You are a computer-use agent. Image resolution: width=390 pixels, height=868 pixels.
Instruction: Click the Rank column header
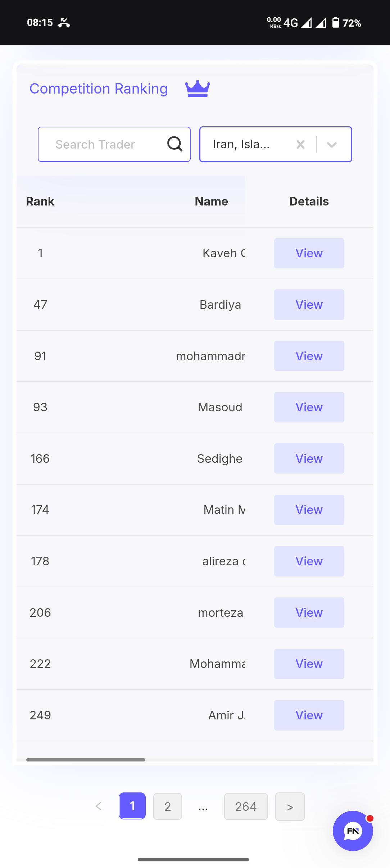pos(40,202)
